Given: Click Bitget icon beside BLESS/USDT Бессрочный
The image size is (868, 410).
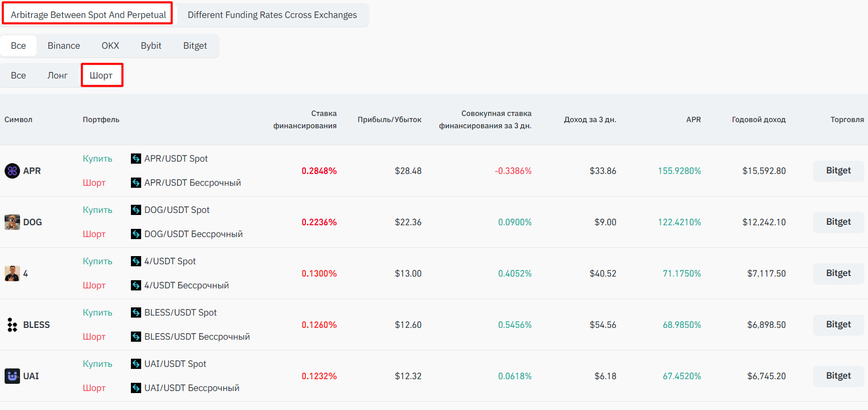Looking at the screenshot, I should click(136, 337).
